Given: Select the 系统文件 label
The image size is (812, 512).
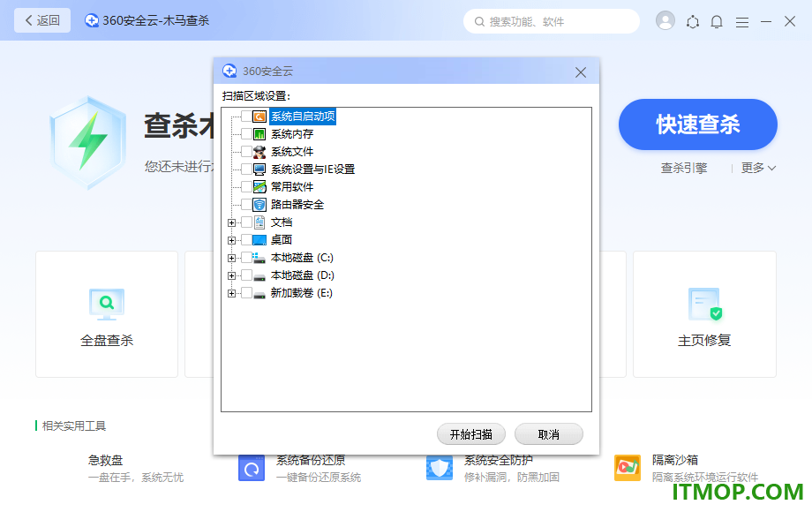Looking at the screenshot, I should pyautogui.click(x=292, y=152).
